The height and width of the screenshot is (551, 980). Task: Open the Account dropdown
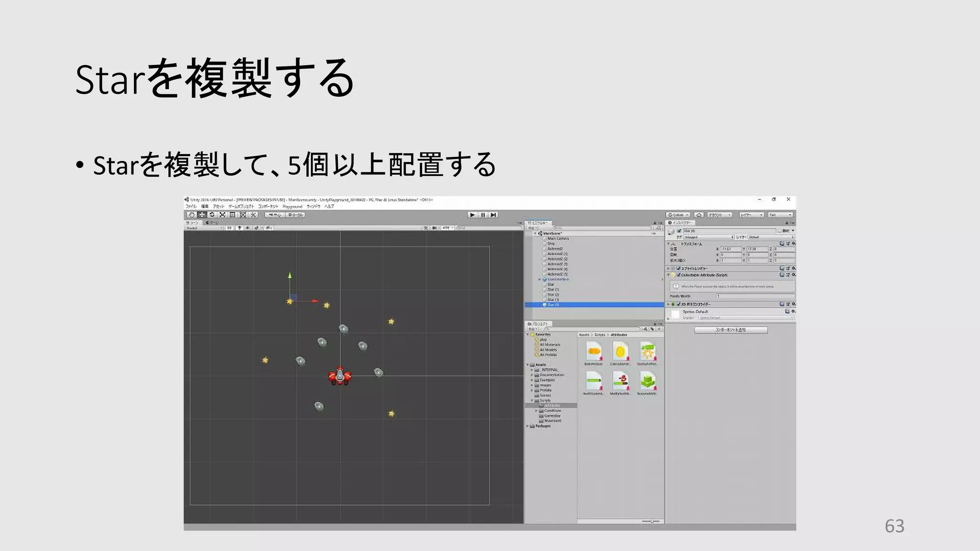719,215
